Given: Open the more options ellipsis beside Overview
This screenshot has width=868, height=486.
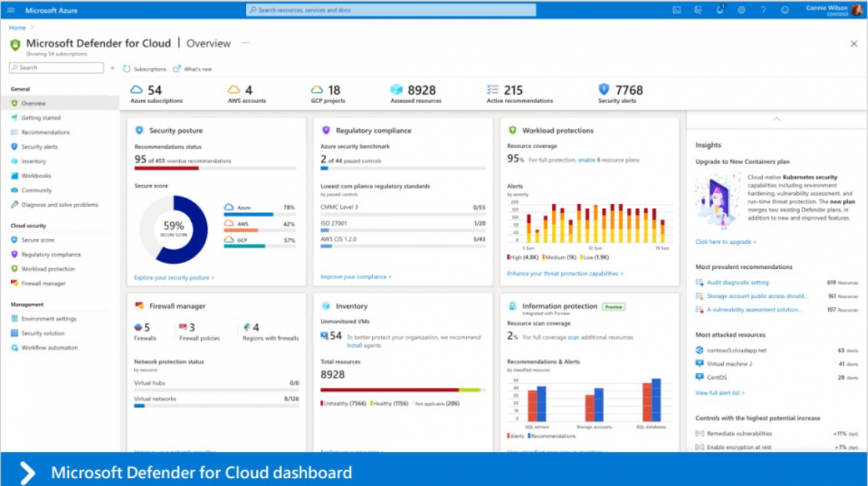Looking at the screenshot, I should [245, 43].
